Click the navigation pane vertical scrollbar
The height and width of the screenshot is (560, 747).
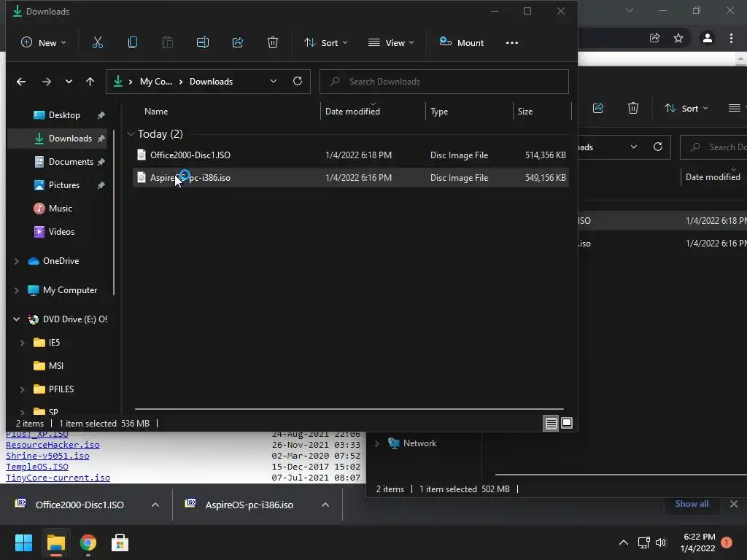click(114, 212)
